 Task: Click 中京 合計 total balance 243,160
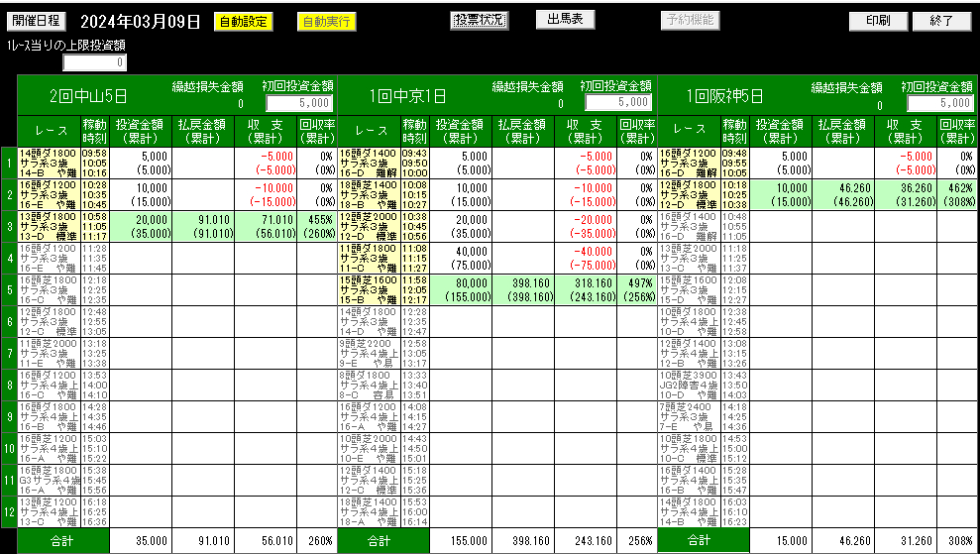point(587,541)
